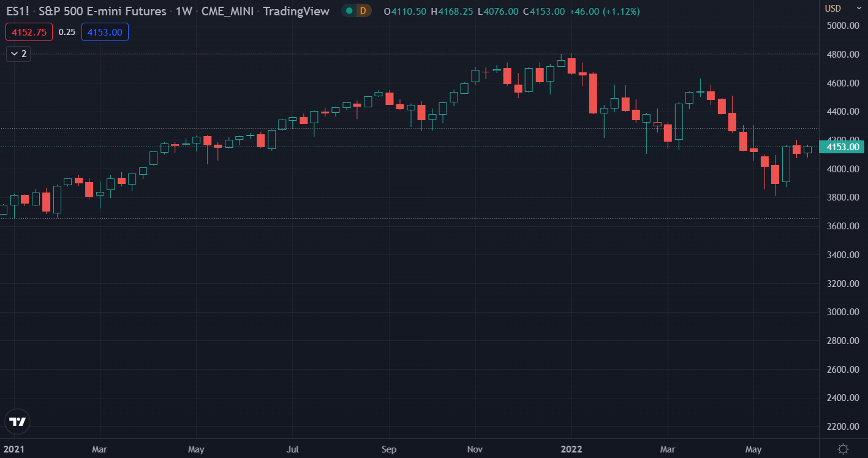Click the 2800.00 price scale label
868x458 pixels.
(x=843, y=341)
